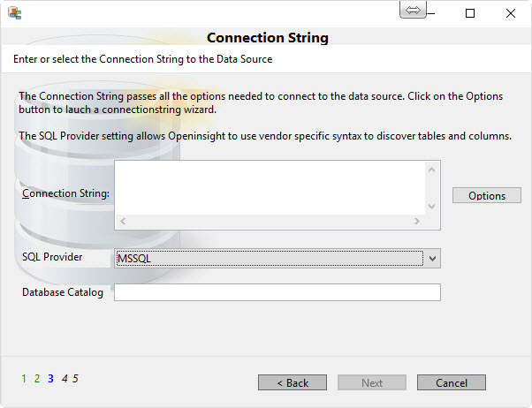This screenshot has height=408, width=532.
Task: Click inside the Connection String text box
Action: point(270,187)
